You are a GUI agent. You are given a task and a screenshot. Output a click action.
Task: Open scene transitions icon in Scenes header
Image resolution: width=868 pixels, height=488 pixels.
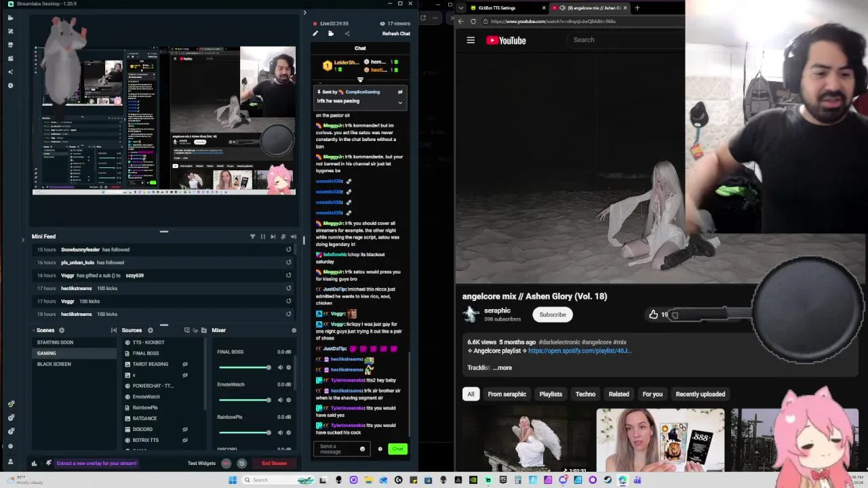tap(114, 330)
